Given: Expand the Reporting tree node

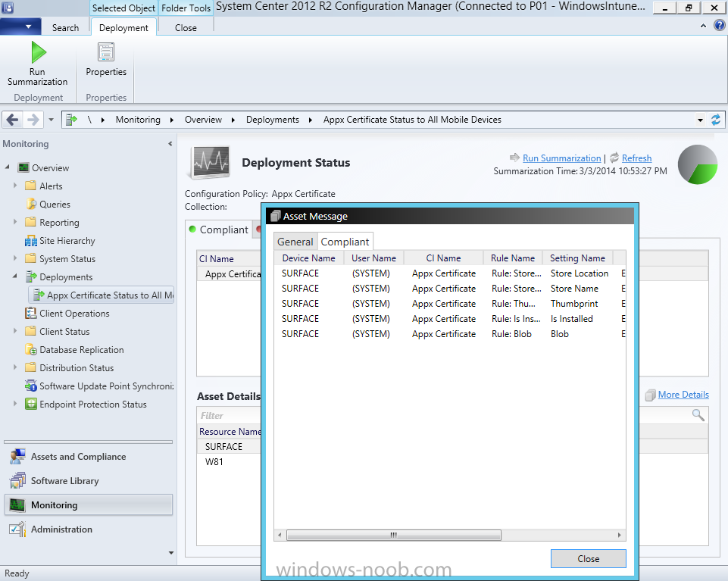Looking at the screenshot, I should click(15, 222).
